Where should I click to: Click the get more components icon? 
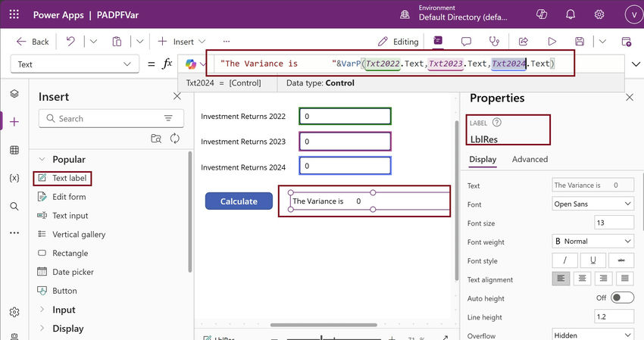coord(156,139)
